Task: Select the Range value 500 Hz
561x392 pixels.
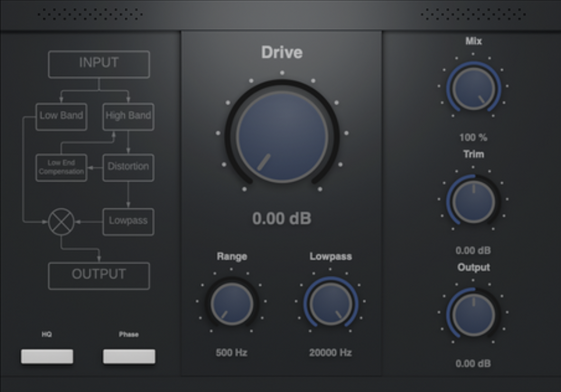Action: 231,353
